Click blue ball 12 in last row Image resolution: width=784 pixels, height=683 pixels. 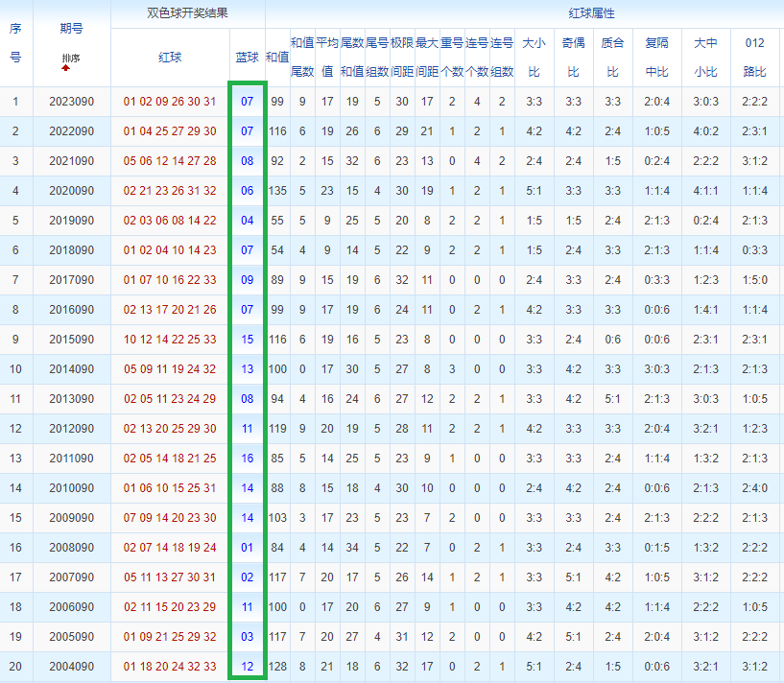(x=247, y=667)
